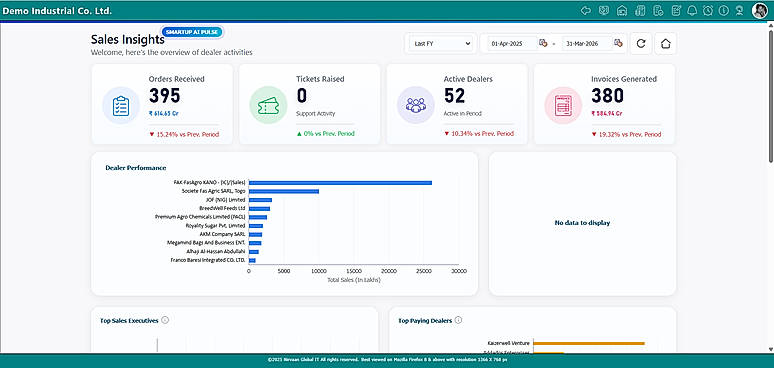Click the home icon button

coord(665,43)
